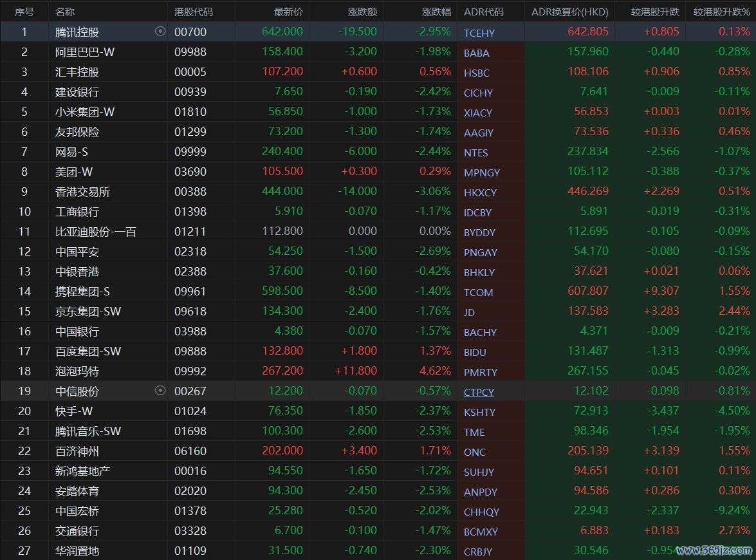The height and width of the screenshot is (560, 756).
Task: Select the 泡泡玛特 stock name
Action: coord(77,371)
